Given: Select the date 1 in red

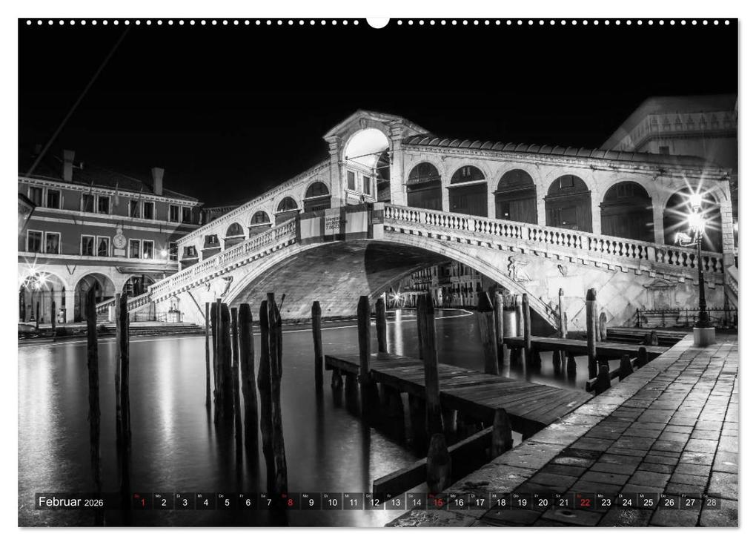Looking at the screenshot, I should (x=141, y=502).
